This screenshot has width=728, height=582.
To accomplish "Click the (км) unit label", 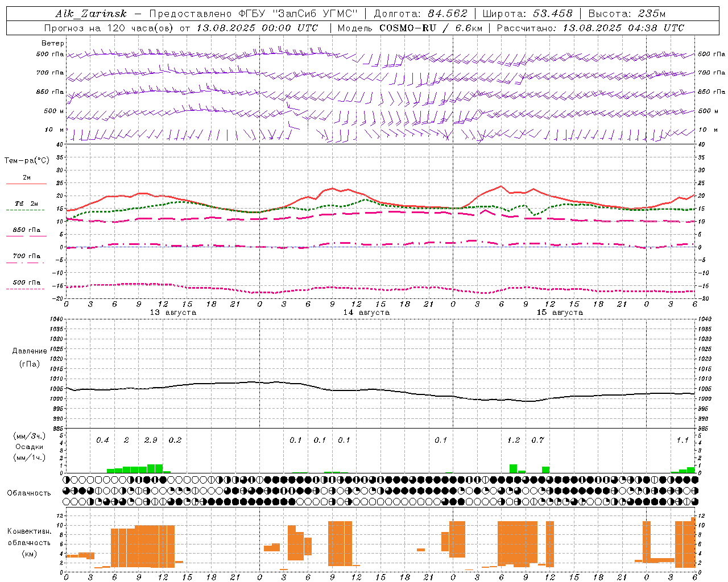I will tap(30, 554).
